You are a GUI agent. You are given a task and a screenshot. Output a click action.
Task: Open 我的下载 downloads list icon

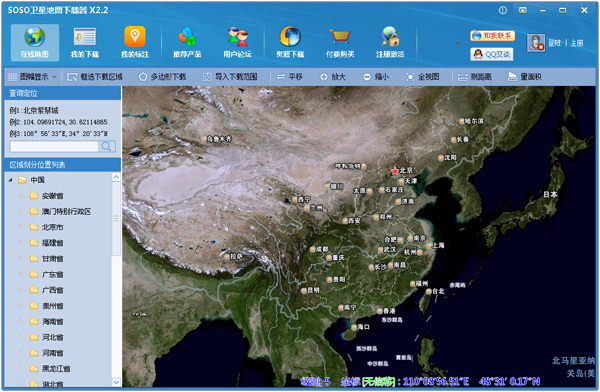tap(85, 42)
